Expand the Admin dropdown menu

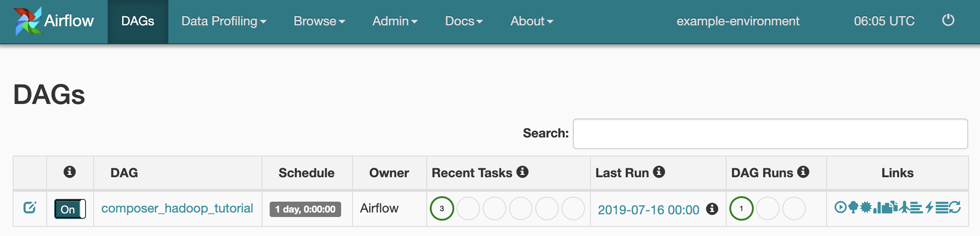point(395,21)
